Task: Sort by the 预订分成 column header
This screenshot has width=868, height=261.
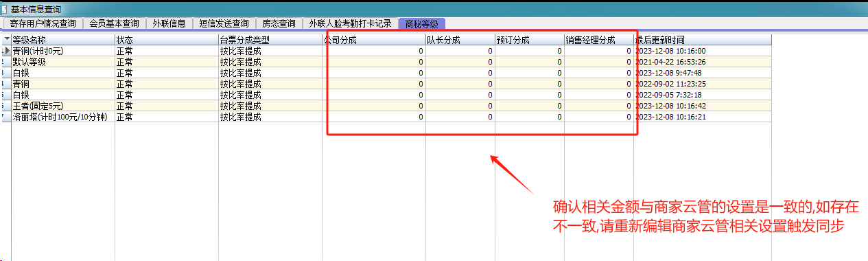Action: coord(530,40)
